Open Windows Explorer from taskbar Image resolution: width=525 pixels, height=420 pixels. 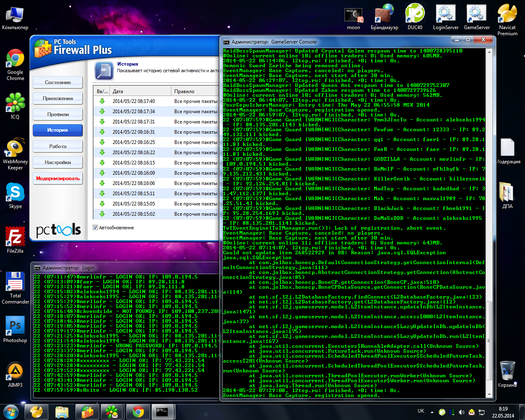[62, 412]
